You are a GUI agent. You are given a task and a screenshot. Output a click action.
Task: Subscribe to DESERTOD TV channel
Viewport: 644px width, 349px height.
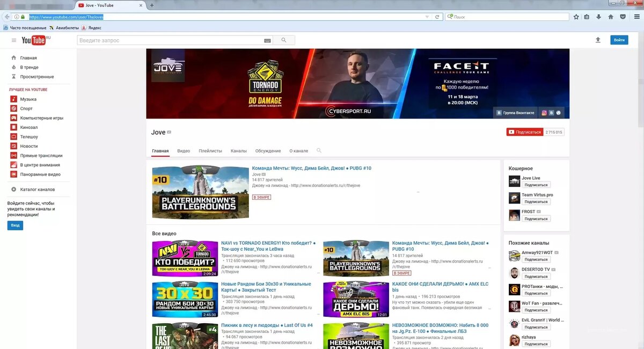tap(536, 277)
